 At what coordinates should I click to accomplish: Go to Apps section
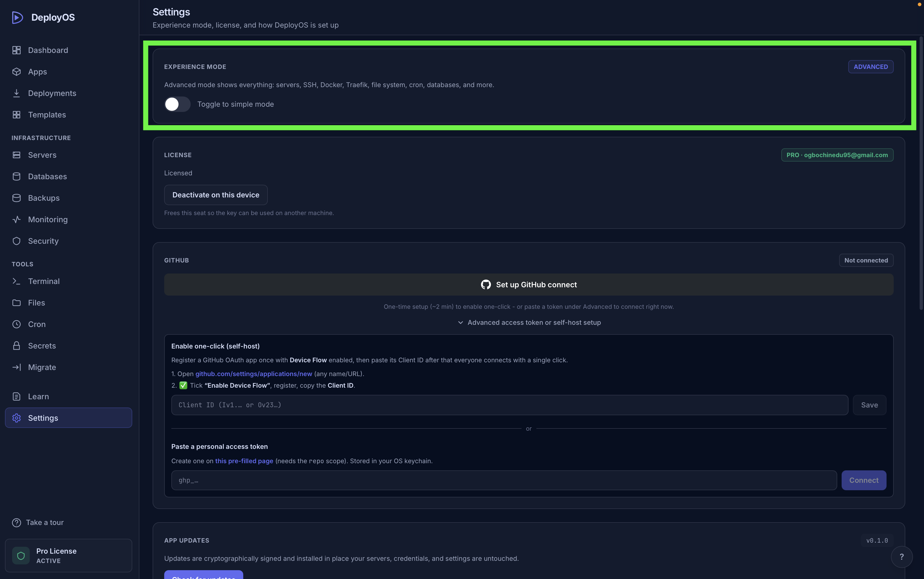69,72
